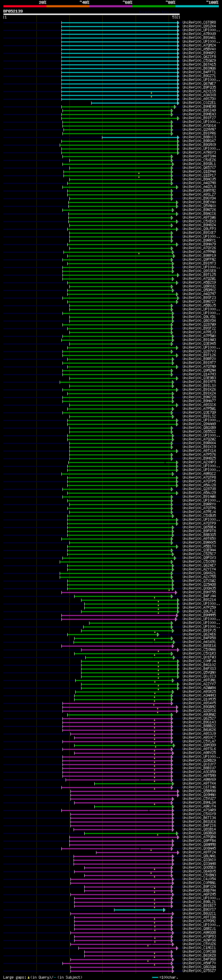The height and width of the screenshot is (980, 222).
Task: Click the short cyan alignment bar for UniRef100_B8B013
Action: click(140, 137)
